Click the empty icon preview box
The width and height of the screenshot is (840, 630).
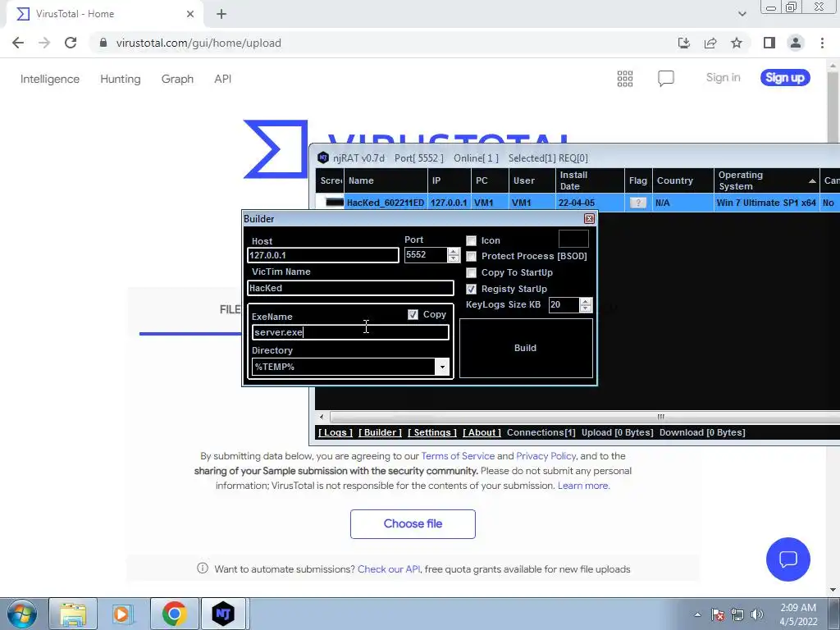coord(573,239)
